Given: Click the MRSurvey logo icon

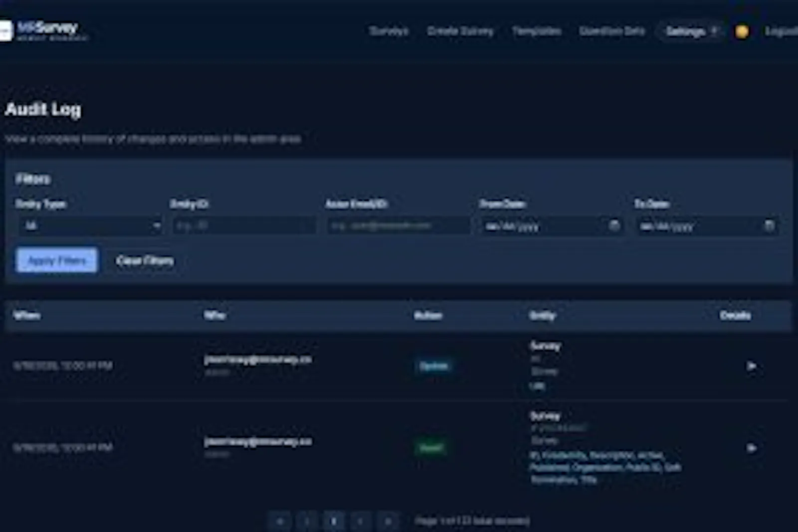Looking at the screenshot, I should 5,31.
